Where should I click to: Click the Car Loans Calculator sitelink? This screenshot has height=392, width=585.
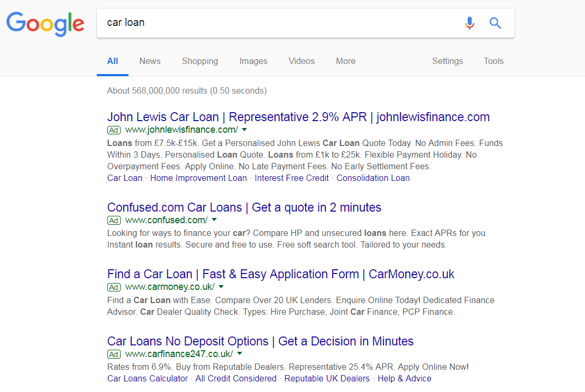[x=148, y=379]
